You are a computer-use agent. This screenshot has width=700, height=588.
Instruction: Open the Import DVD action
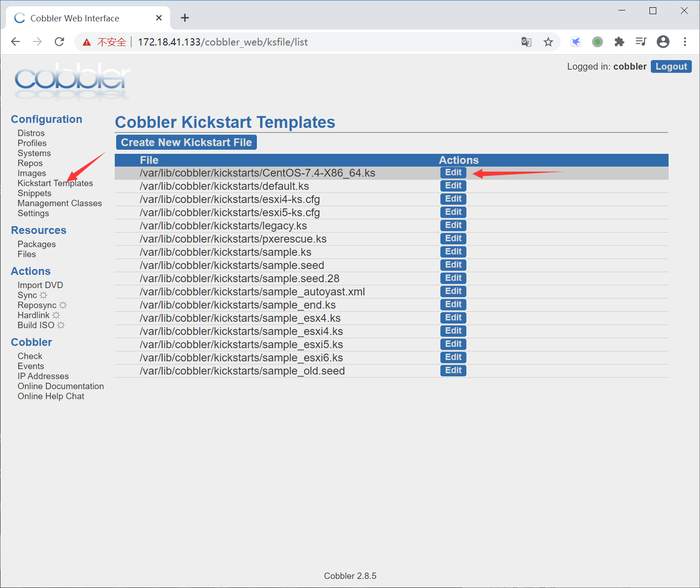point(40,285)
